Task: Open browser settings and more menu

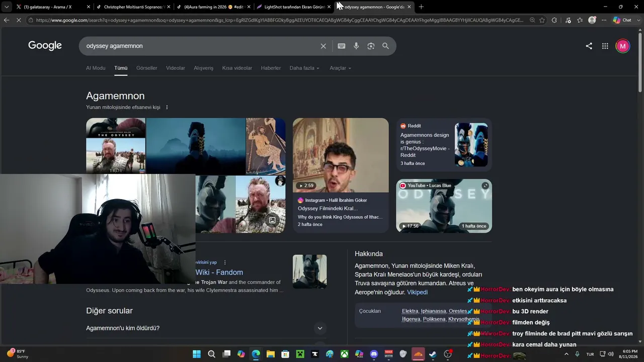Action: click(x=604, y=20)
